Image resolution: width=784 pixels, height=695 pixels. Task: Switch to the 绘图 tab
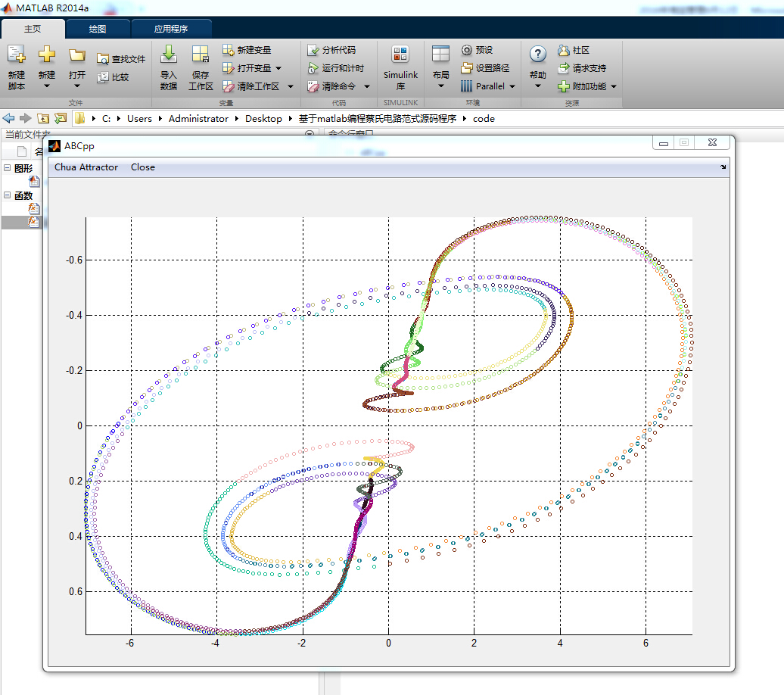tap(98, 29)
